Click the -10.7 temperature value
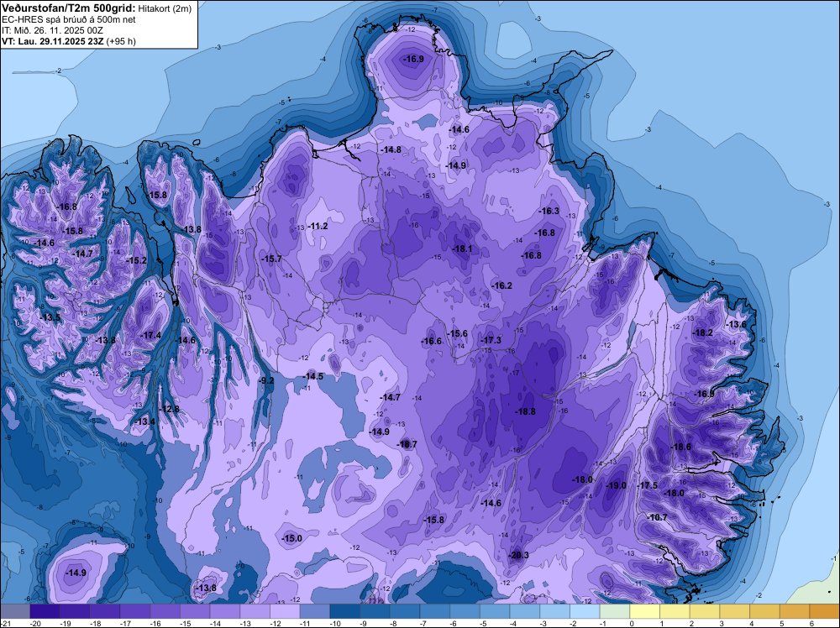The height and width of the screenshot is (628, 840). point(657,518)
